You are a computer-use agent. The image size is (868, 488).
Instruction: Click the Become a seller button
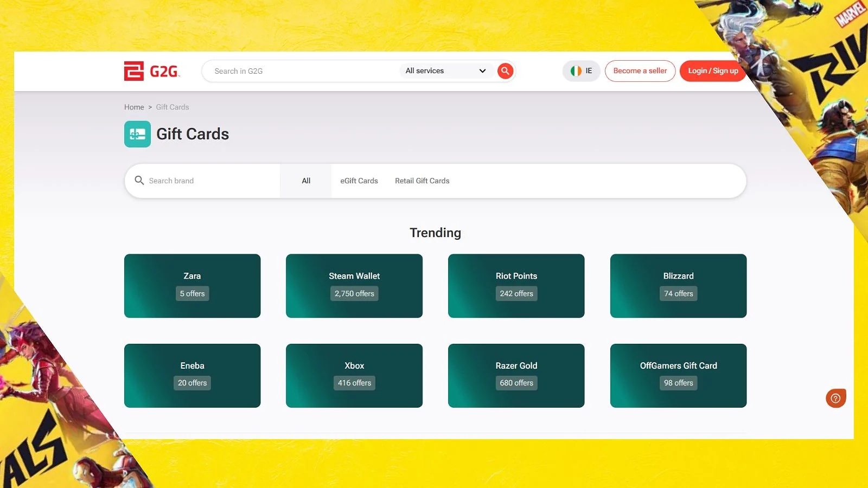[x=640, y=71]
